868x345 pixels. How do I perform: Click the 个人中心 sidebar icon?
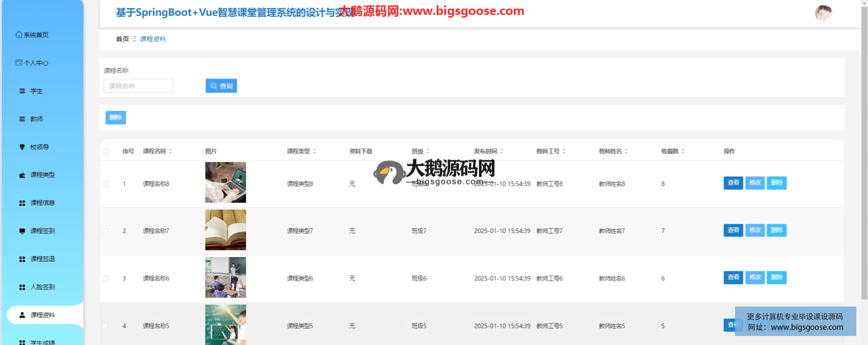[x=19, y=63]
